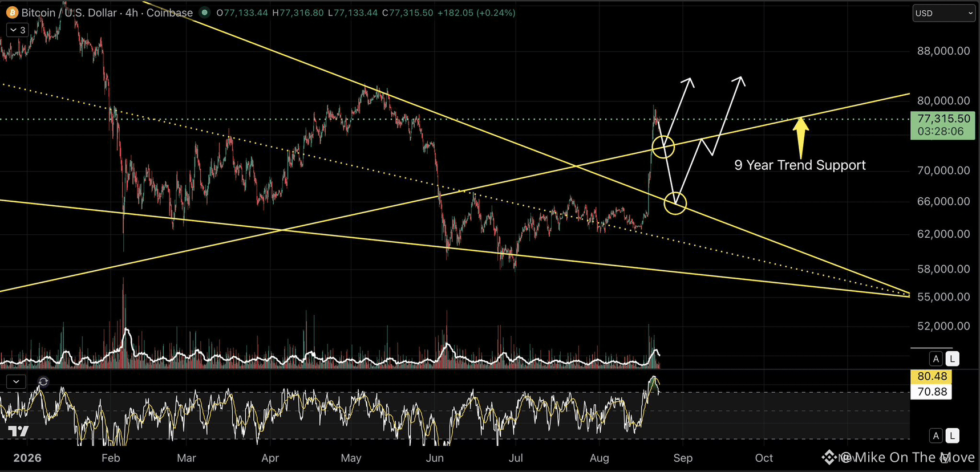The image size is (980, 472).
Task: Click the Oct label on the time axis
Action: click(764, 458)
